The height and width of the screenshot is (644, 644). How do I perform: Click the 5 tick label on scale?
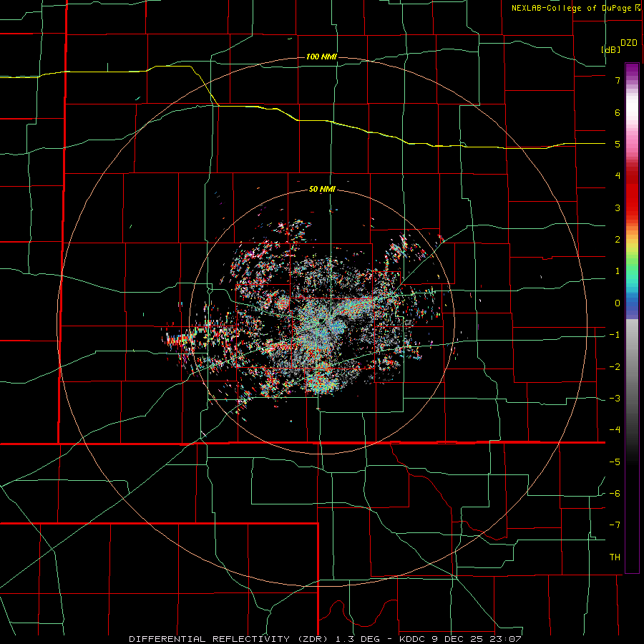click(x=618, y=144)
